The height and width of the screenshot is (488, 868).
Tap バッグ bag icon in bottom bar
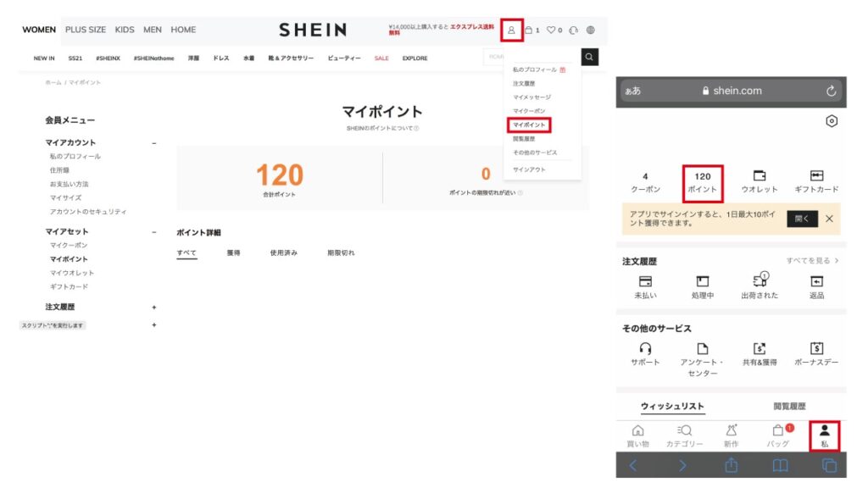[x=778, y=430]
